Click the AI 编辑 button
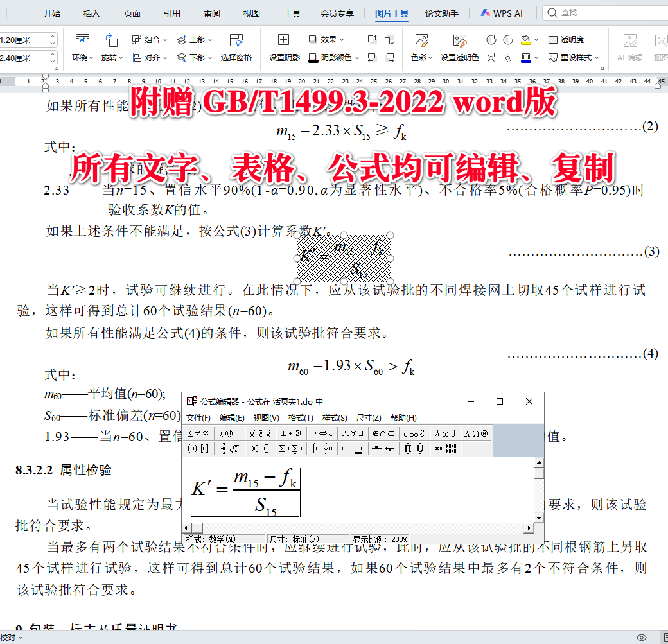Viewport: 668px width, 644px height. [630, 48]
